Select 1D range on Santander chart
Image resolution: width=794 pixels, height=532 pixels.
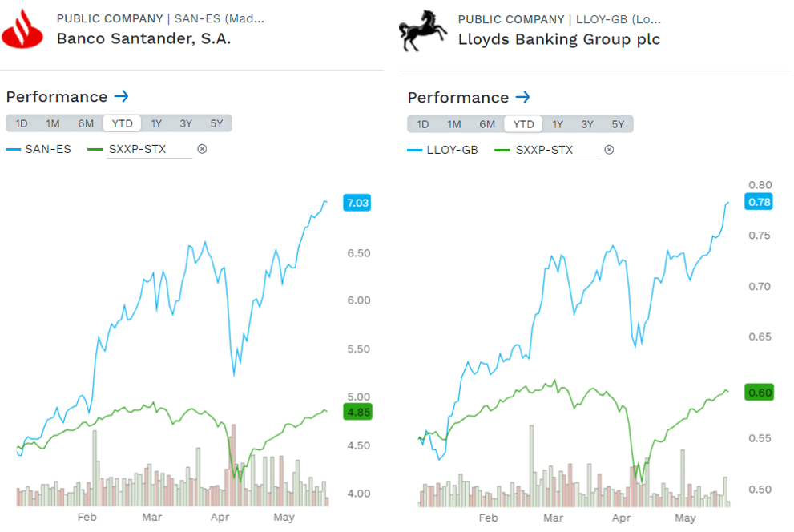coord(22,123)
